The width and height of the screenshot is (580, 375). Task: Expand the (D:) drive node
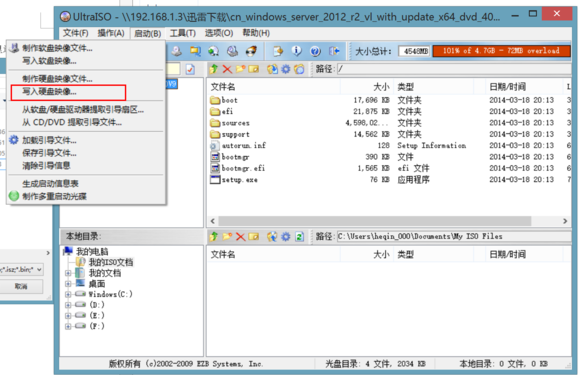(x=68, y=305)
